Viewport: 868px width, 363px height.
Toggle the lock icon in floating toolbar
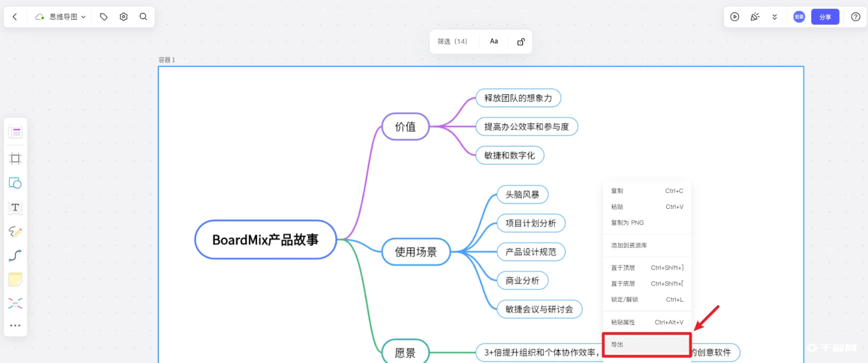[x=521, y=42]
